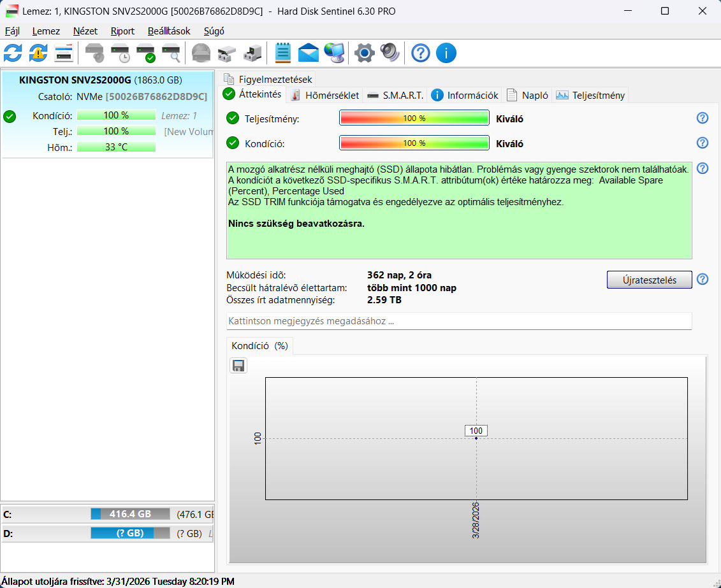
Task: Switch to the Hõmérséklet tab
Action: [324, 95]
